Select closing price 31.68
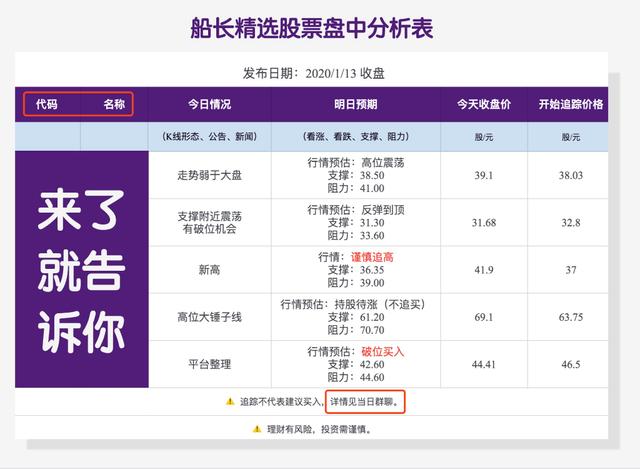 point(484,223)
